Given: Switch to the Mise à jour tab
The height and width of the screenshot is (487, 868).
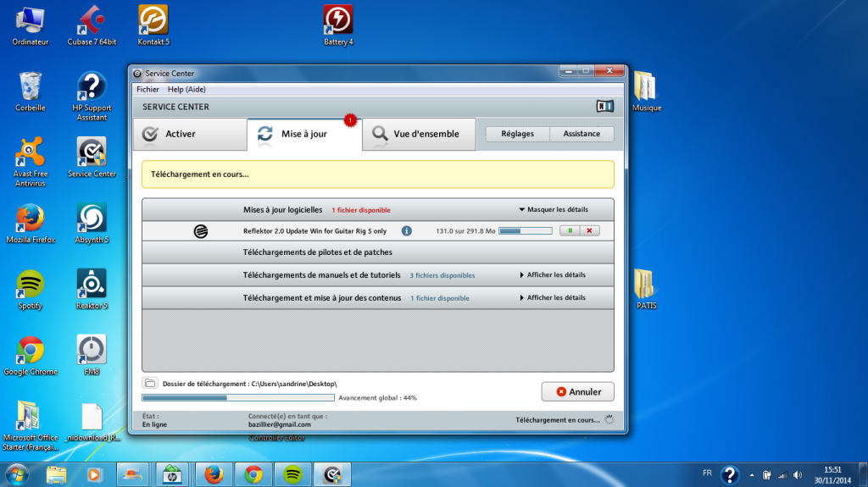Looking at the screenshot, I should click(x=304, y=134).
